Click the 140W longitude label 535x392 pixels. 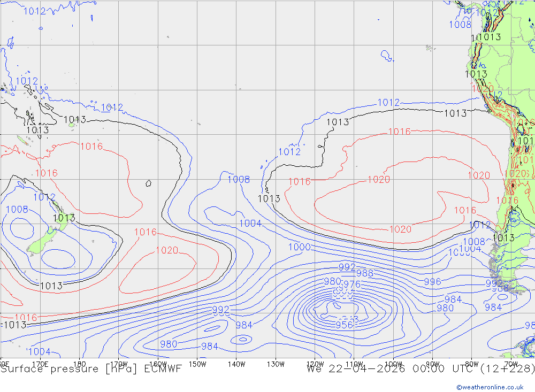[236, 364]
